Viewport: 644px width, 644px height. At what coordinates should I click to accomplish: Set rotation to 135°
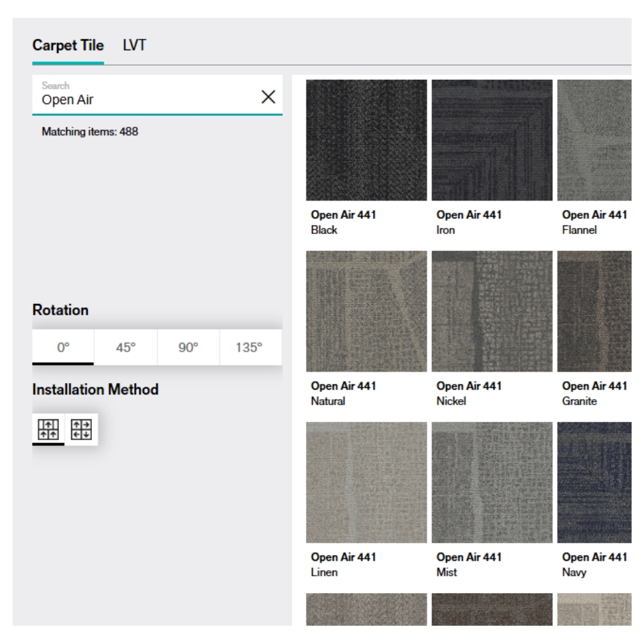tap(250, 347)
